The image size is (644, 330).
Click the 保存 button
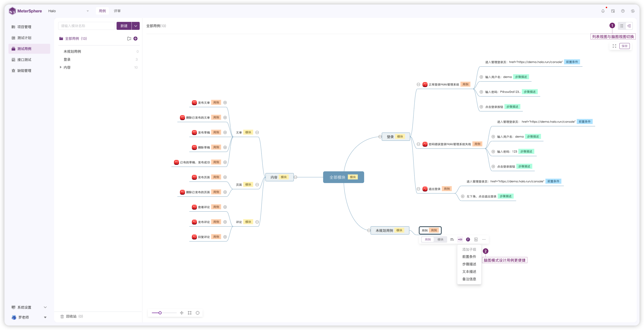click(624, 46)
